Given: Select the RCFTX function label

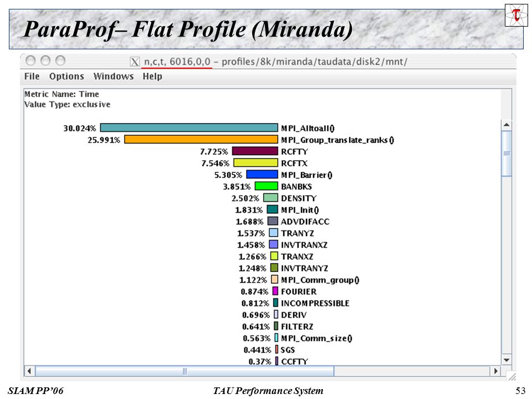Looking at the screenshot, I should pos(294,163).
